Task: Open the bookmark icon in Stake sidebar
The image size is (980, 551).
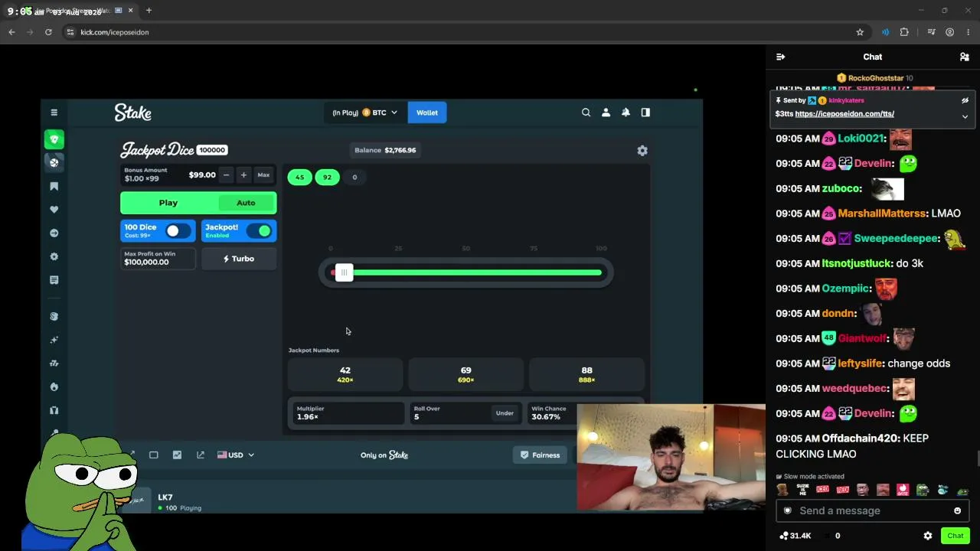Action: pyautogui.click(x=54, y=186)
